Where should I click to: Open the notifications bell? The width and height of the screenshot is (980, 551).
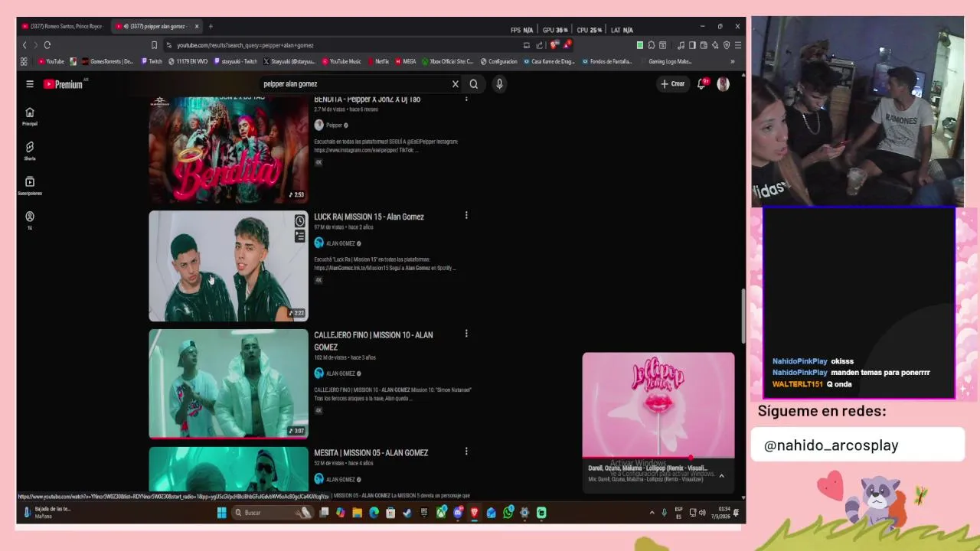coord(701,84)
